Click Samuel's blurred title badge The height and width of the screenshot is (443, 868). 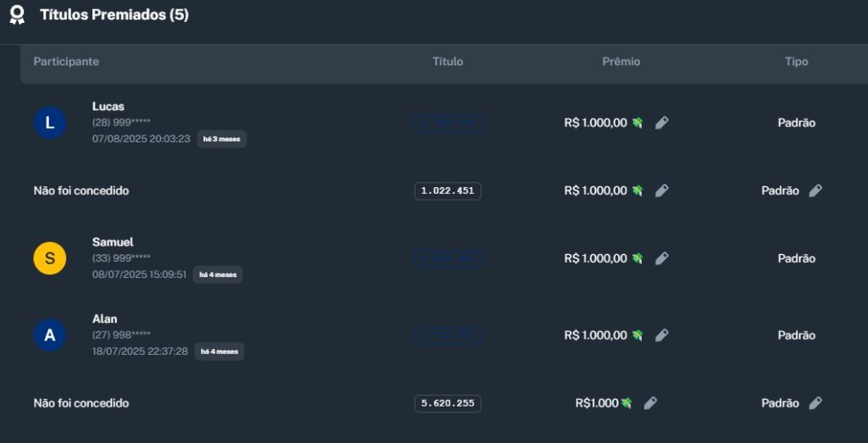point(448,258)
